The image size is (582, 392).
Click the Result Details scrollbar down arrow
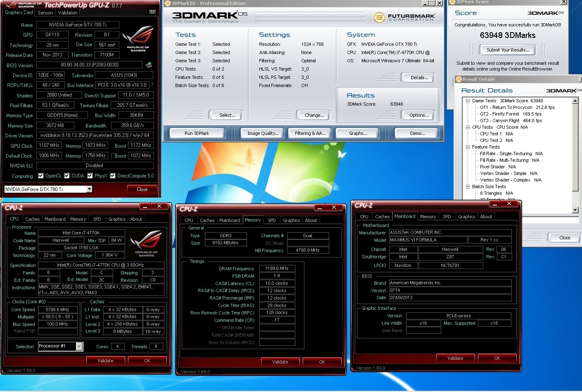point(575,210)
